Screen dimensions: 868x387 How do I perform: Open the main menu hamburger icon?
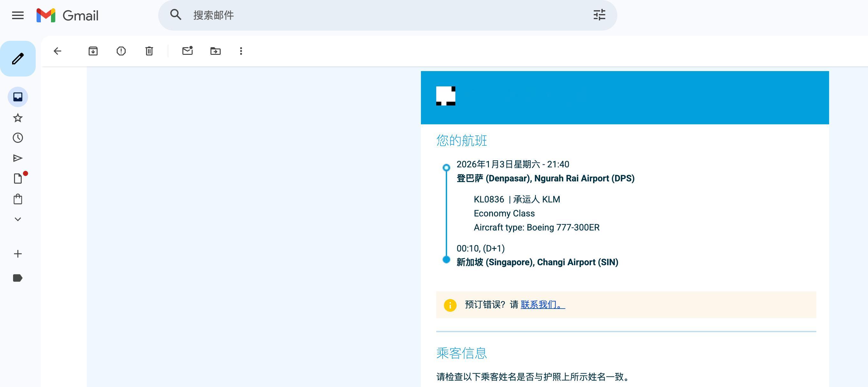click(18, 16)
